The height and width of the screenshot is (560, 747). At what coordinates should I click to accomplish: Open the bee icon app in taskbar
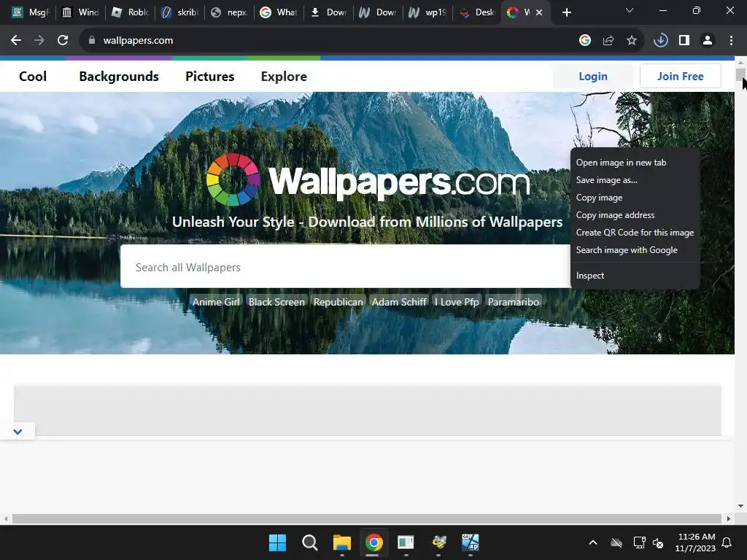pos(438,542)
